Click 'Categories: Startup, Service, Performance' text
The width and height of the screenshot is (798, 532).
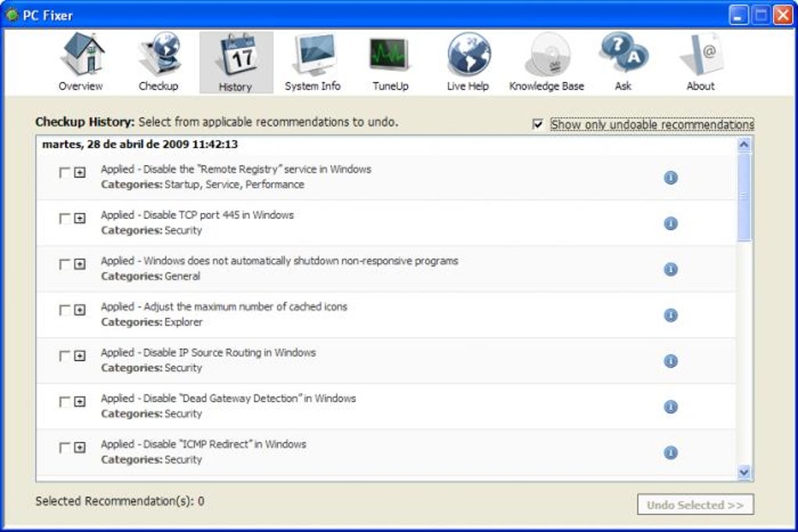203,185
